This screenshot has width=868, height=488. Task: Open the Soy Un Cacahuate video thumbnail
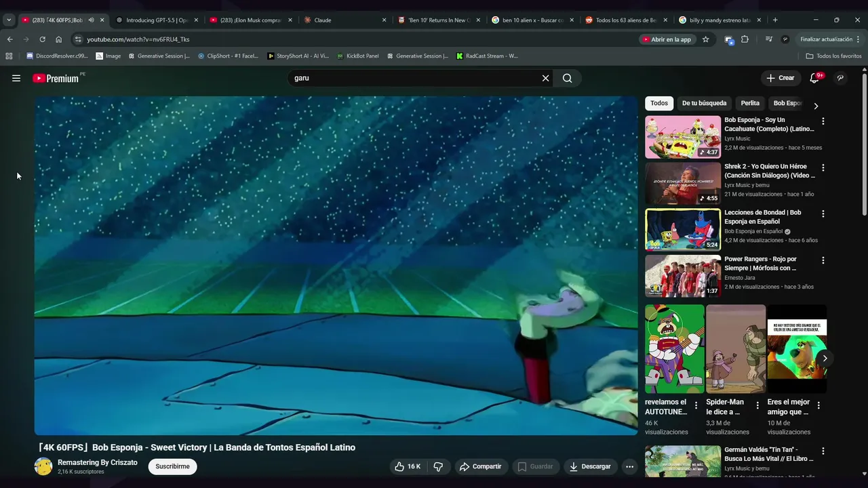point(683,137)
